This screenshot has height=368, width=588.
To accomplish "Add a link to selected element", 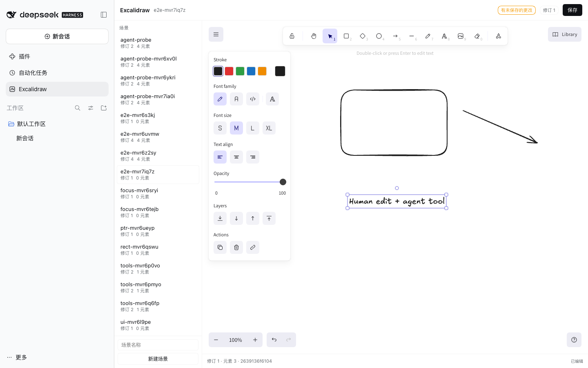I will (253, 247).
